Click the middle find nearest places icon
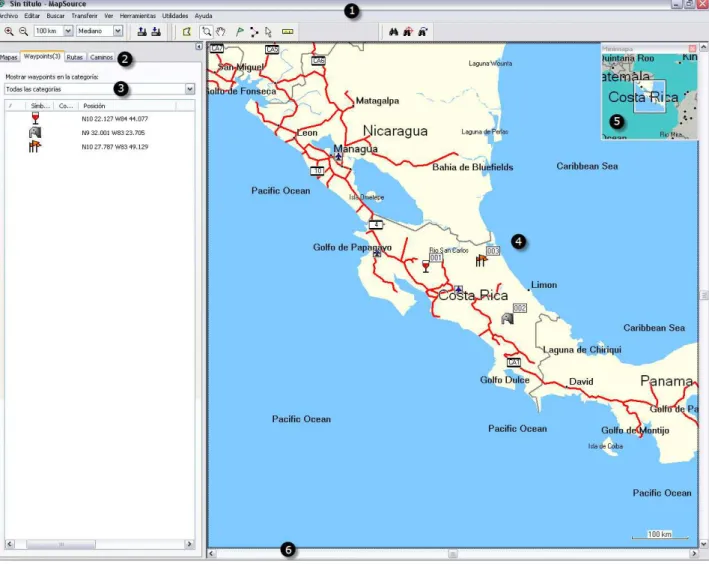This screenshot has height=564, width=709. click(x=408, y=32)
